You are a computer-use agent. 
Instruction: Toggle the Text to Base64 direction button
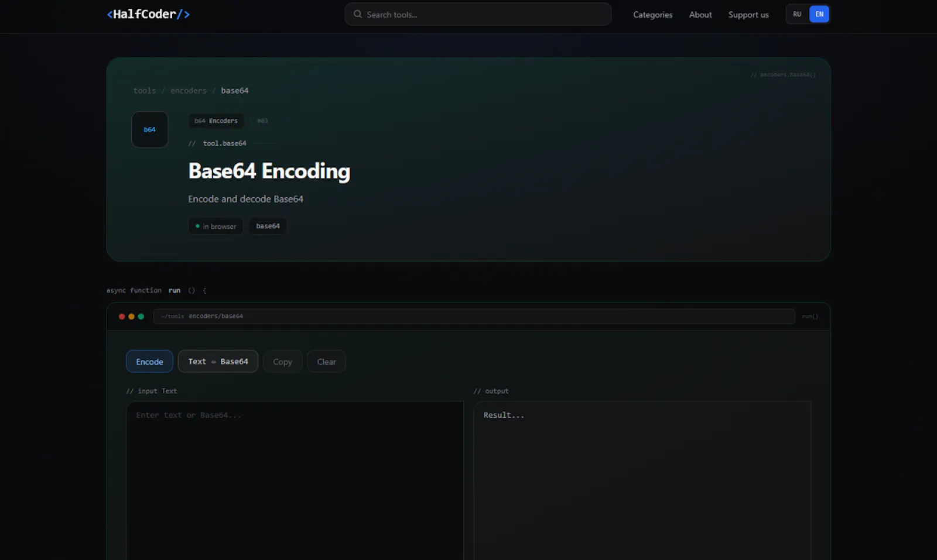tap(218, 362)
